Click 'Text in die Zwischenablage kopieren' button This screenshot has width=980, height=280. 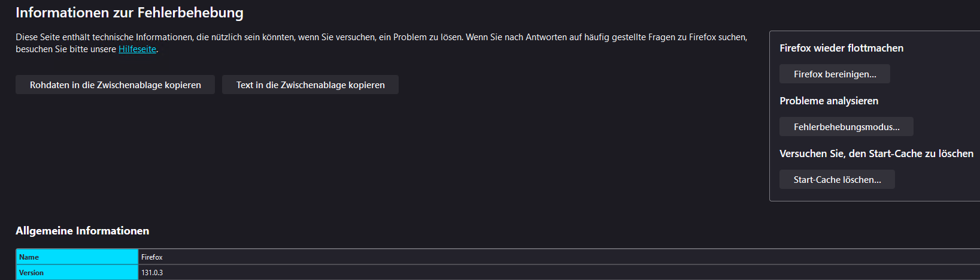click(x=310, y=85)
